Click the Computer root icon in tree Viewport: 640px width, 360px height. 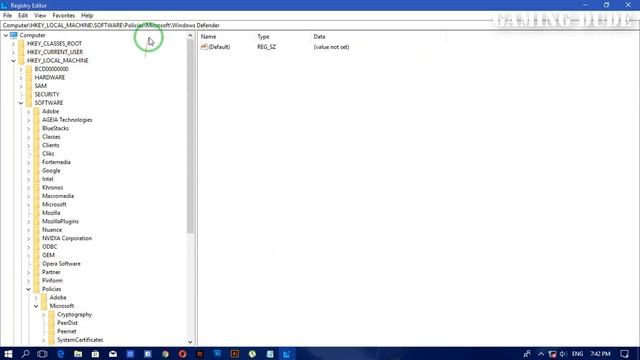[x=13, y=35]
